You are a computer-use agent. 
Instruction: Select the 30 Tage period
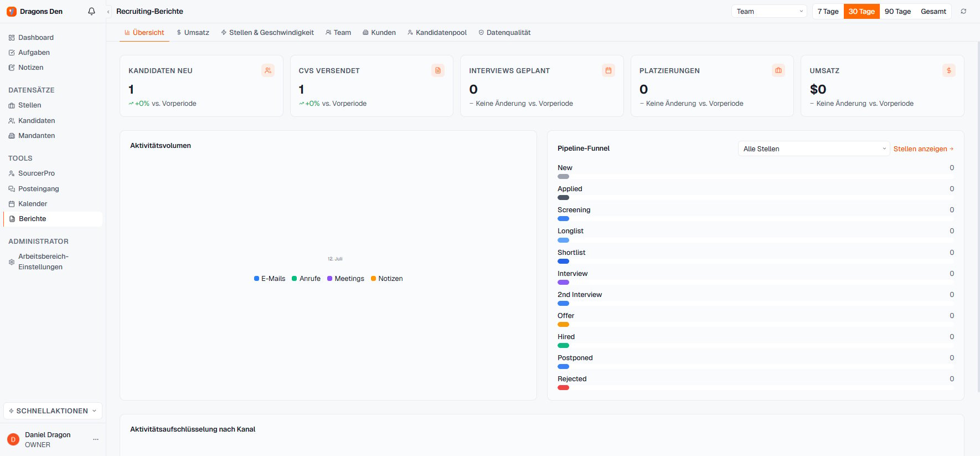[x=862, y=12]
